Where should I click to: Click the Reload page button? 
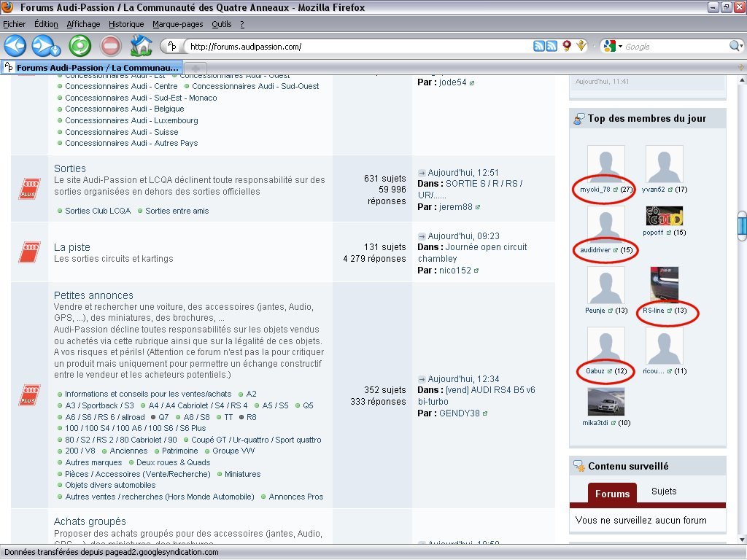click(80, 46)
